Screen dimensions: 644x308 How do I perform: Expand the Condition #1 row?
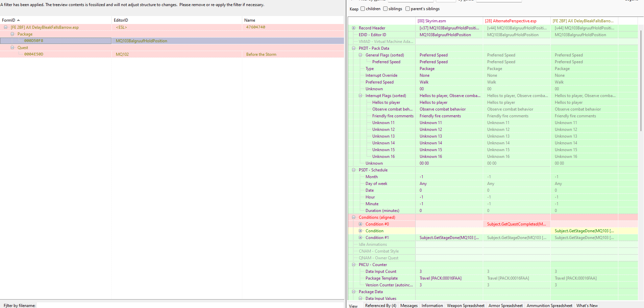coord(360,238)
